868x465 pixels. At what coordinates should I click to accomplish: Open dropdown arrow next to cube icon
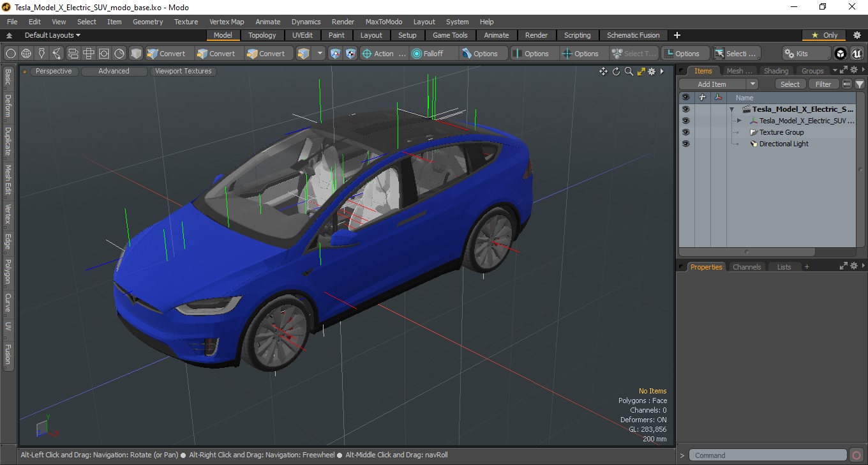point(320,54)
